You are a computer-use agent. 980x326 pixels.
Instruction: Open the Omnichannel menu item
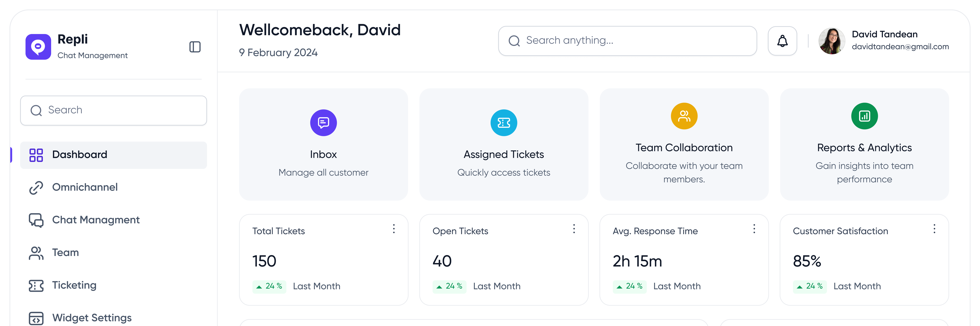84,187
